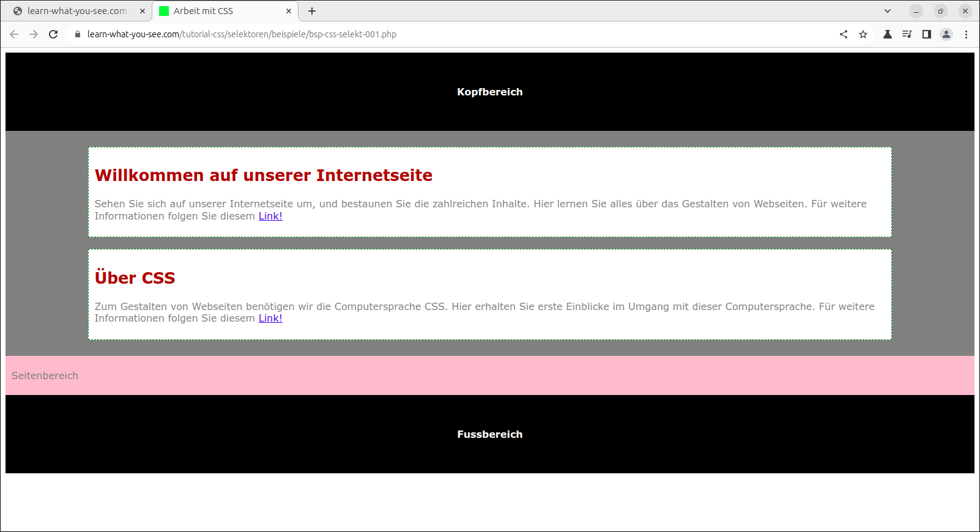Toggle the side panel
This screenshot has height=532, width=980.
click(x=927, y=34)
